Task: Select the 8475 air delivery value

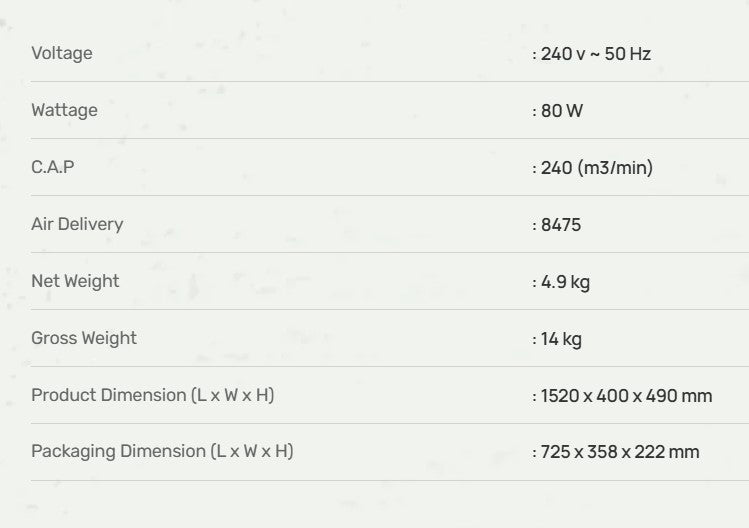Action: pos(560,225)
